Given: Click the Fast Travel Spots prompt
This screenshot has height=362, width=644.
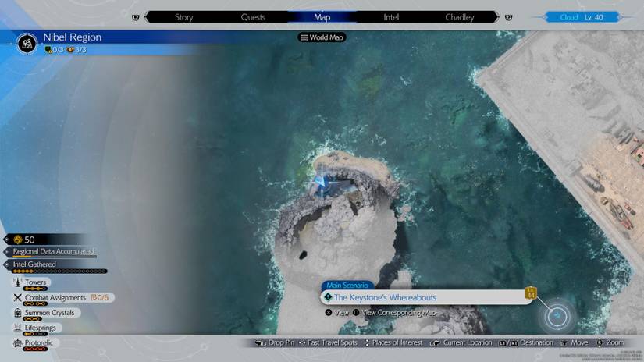Looking at the screenshot, I should click(327, 343).
